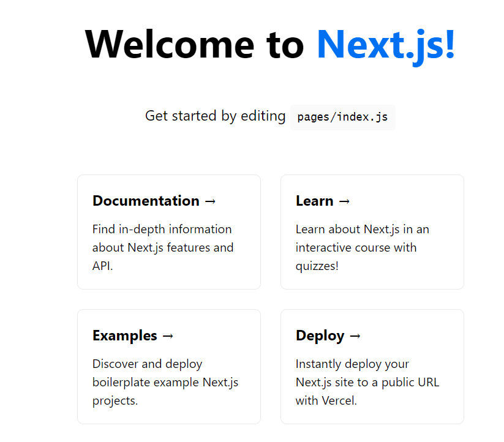Click the pages/index.js code snippet
The image size is (504, 442).
[x=343, y=118]
